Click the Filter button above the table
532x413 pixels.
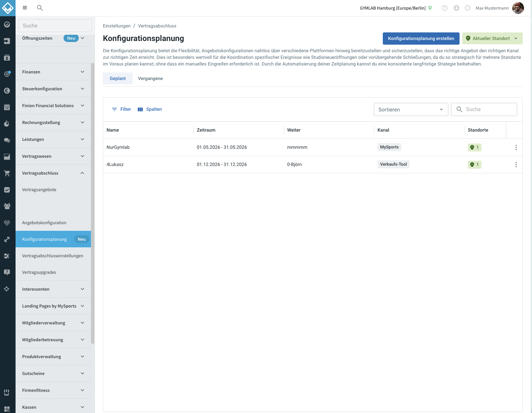(121, 109)
